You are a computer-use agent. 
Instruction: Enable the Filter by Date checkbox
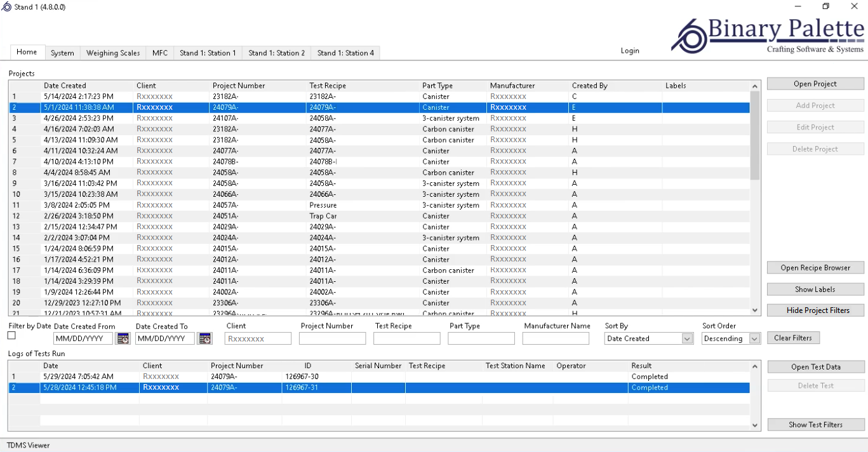(11, 336)
